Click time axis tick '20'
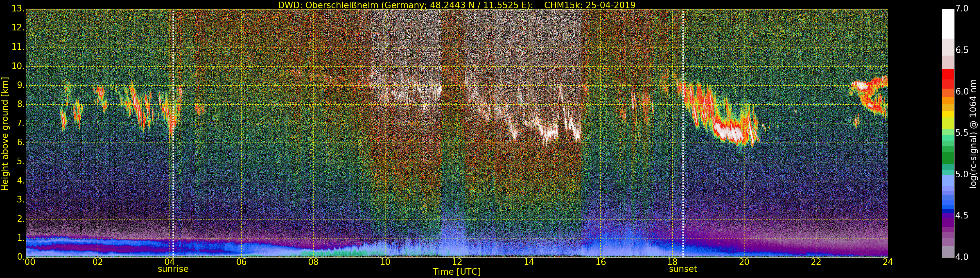980x278 pixels. click(x=744, y=262)
